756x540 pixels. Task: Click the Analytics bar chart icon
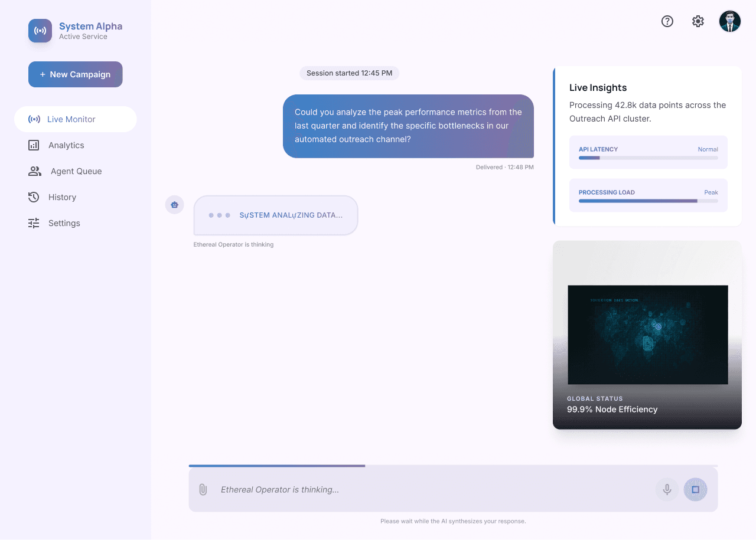click(34, 145)
